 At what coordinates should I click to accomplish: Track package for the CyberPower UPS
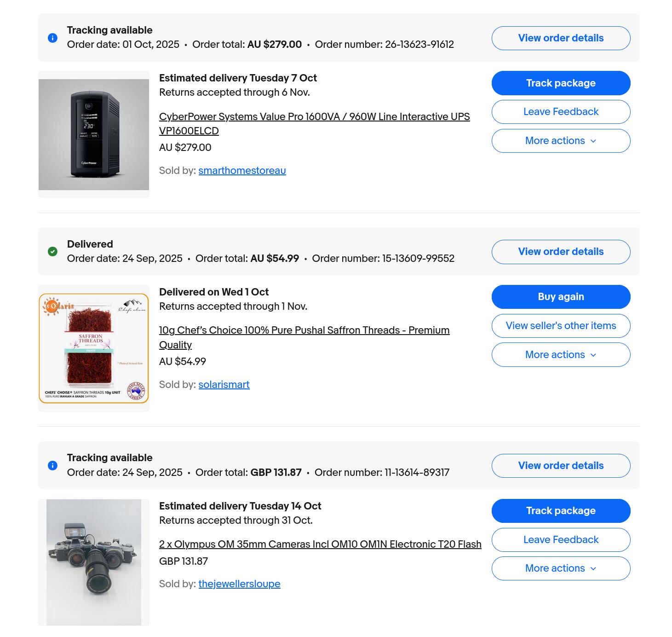(x=560, y=83)
